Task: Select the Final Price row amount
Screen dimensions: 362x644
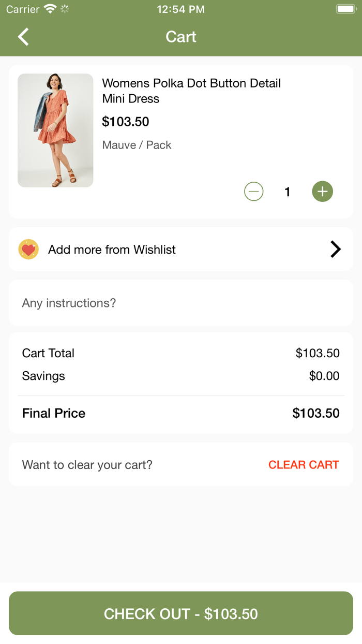Action: coord(316,413)
